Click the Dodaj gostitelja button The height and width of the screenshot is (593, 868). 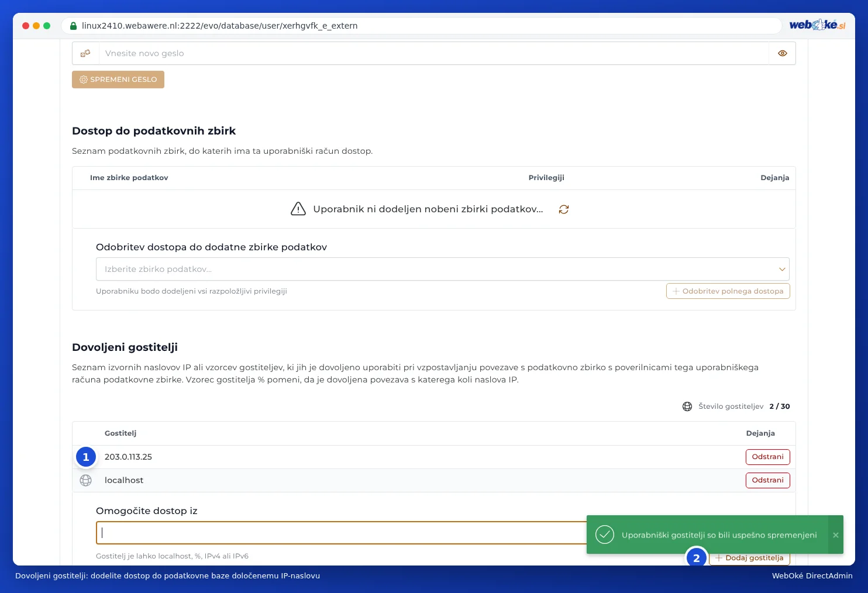tap(749, 558)
